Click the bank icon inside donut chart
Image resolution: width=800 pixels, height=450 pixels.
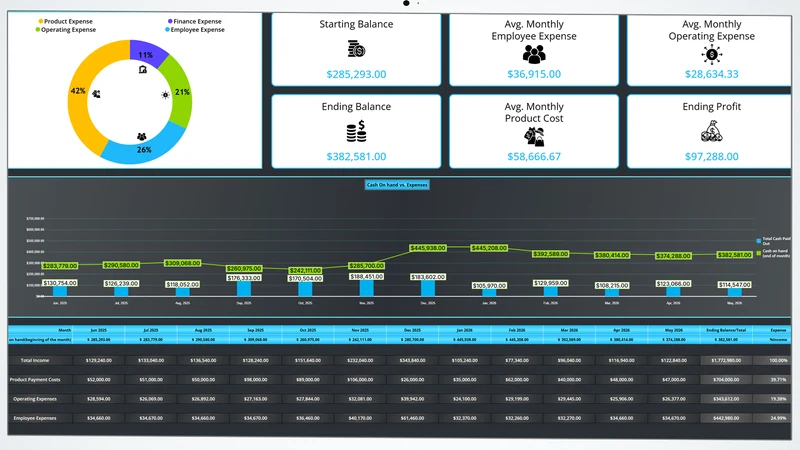[x=143, y=69]
